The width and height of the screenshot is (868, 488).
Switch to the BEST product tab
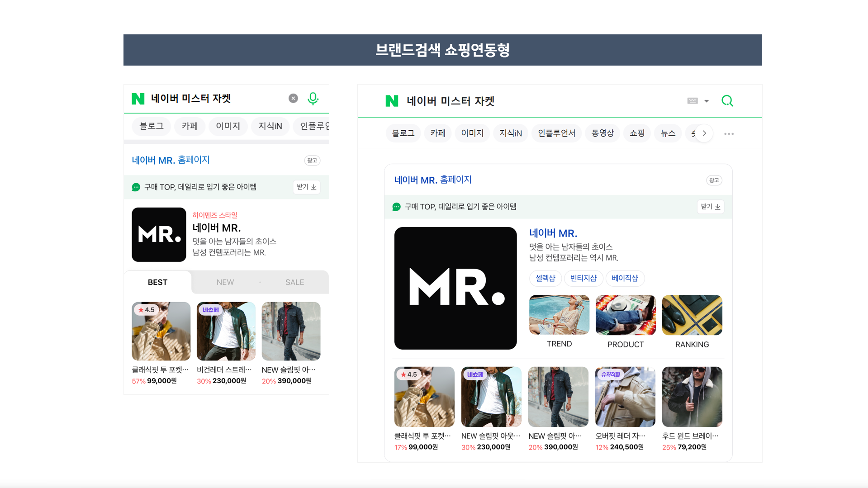(x=157, y=282)
